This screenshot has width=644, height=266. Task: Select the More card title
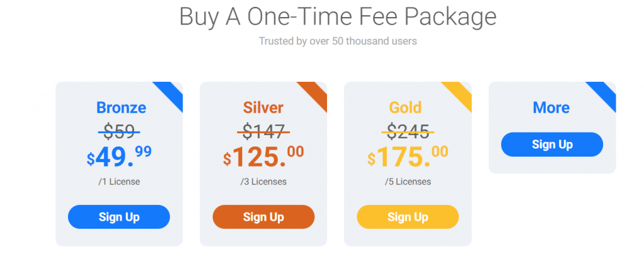[551, 108]
